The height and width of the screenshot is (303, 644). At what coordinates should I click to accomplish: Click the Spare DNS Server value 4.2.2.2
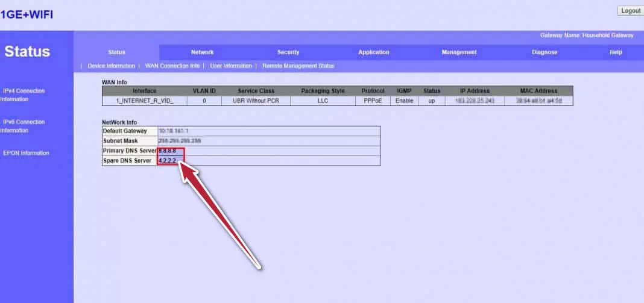tap(167, 160)
